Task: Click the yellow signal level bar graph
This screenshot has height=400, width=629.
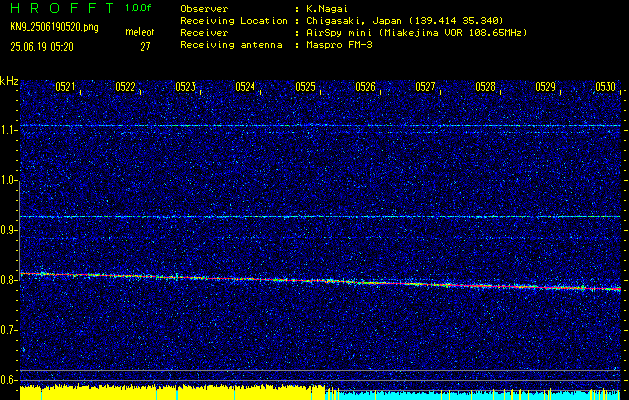Action: 172,393
